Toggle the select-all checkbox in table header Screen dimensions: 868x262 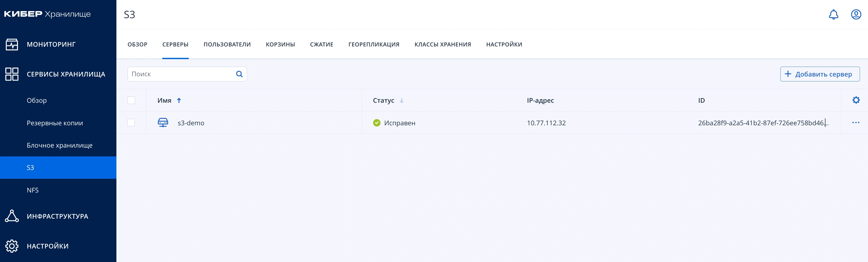131,100
